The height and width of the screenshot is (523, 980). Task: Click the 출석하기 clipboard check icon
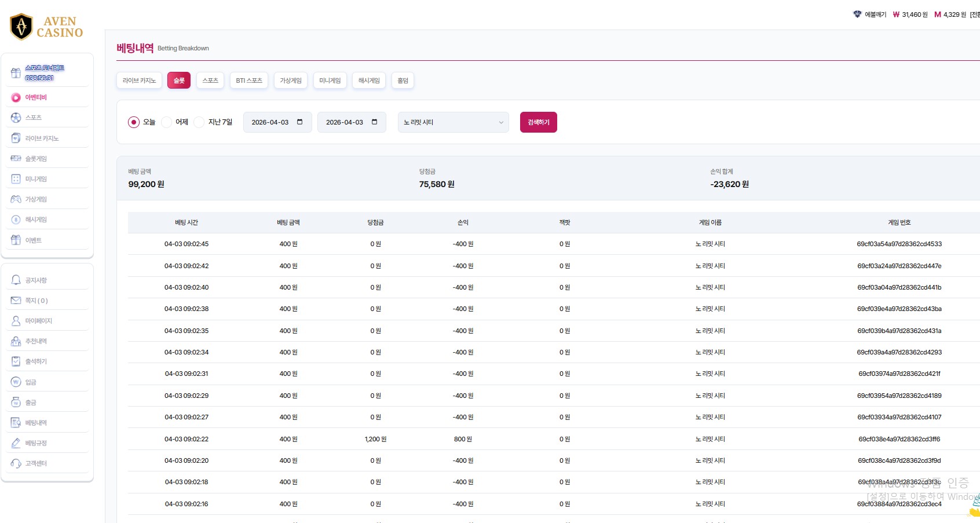[x=16, y=361]
